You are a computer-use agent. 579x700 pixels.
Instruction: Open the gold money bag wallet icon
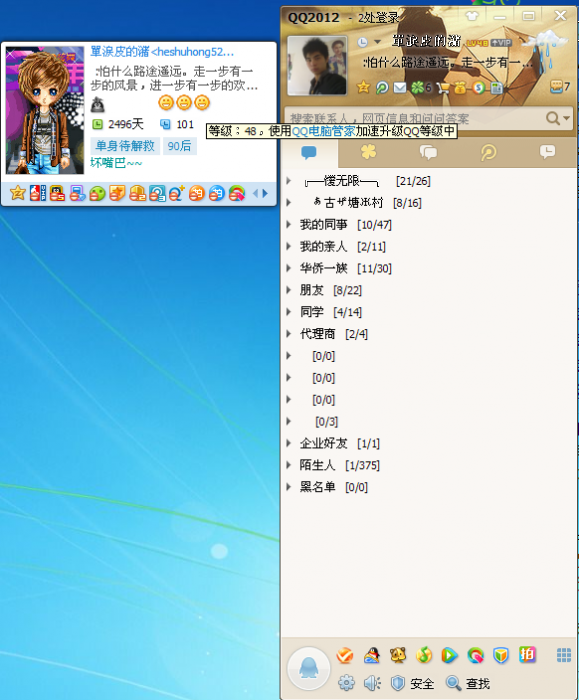tap(460, 88)
